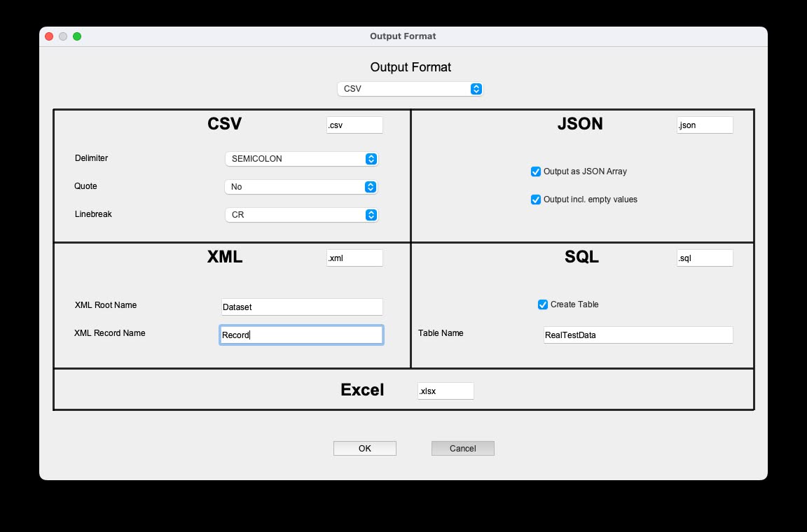807x532 pixels.
Task: Click the Cancel button
Action: (462, 448)
